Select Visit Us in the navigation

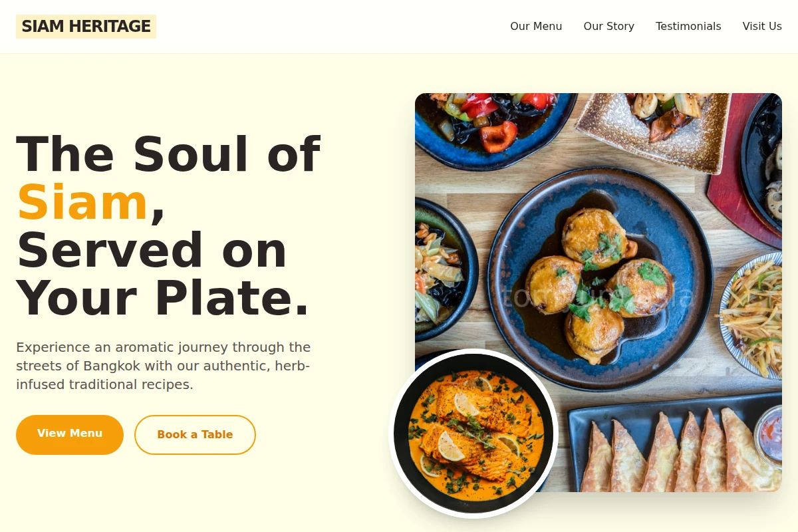coord(762,27)
